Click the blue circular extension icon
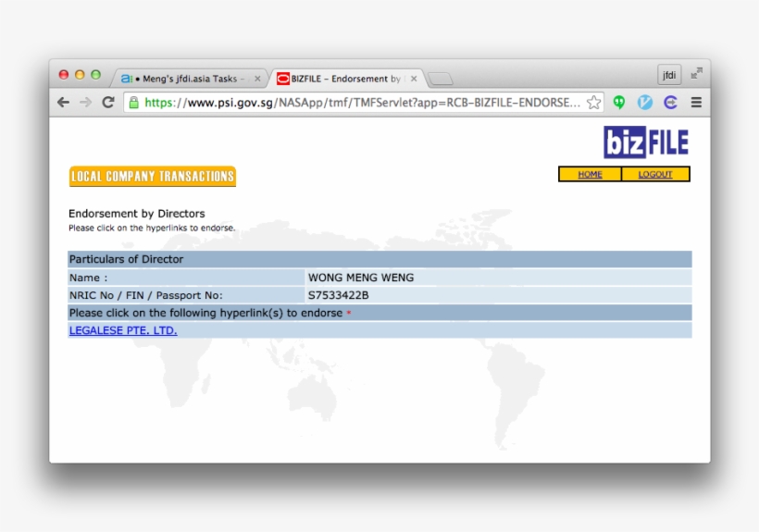The height and width of the screenshot is (532, 759). [x=645, y=103]
